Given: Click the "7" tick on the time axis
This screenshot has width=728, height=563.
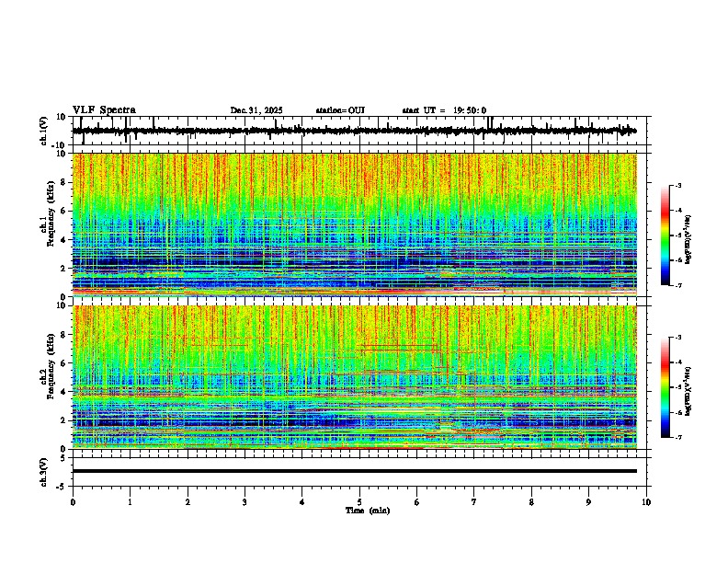Looking at the screenshot, I should click(474, 502).
